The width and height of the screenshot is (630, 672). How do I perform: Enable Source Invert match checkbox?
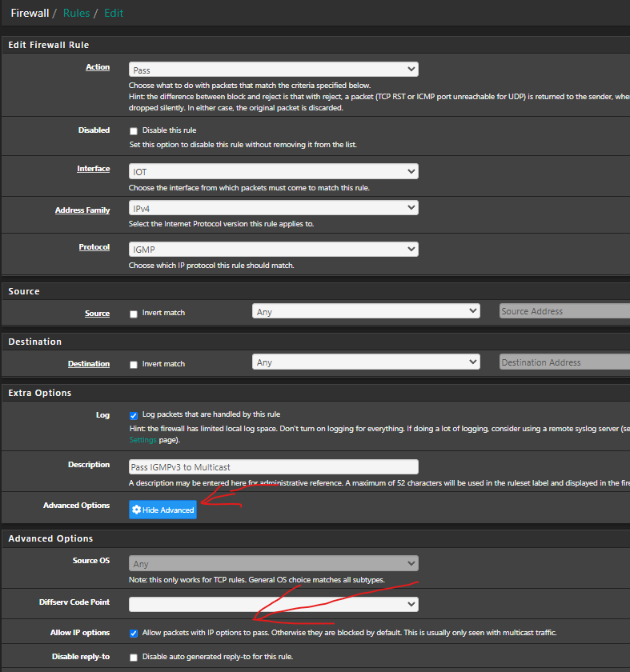tap(134, 314)
